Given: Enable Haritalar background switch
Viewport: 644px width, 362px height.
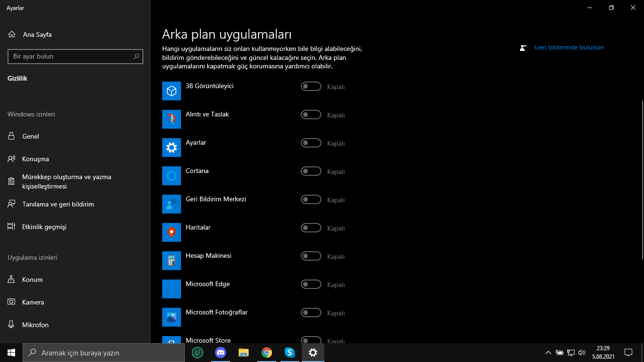Looking at the screenshot, I should (x=311, y=228).
